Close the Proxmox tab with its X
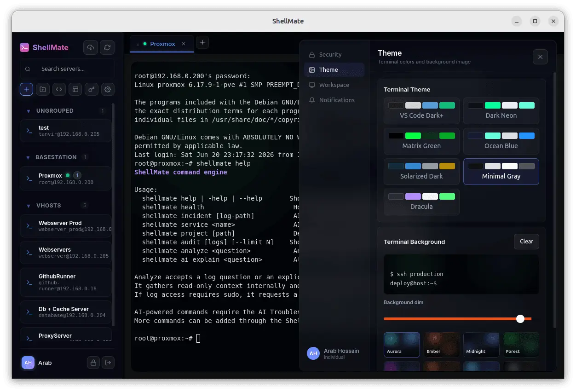The width and height of the screenshot is (576, 392). (x=184, y=44)
